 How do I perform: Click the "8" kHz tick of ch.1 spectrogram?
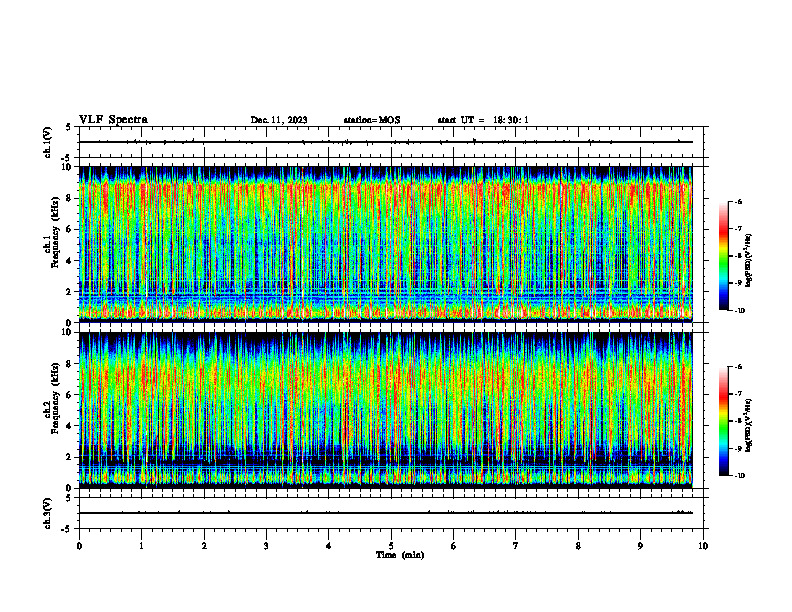tap(70, 198)
